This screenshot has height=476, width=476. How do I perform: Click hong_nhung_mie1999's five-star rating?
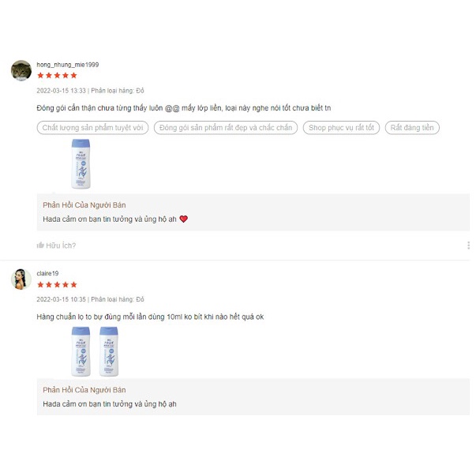[57, 76]
